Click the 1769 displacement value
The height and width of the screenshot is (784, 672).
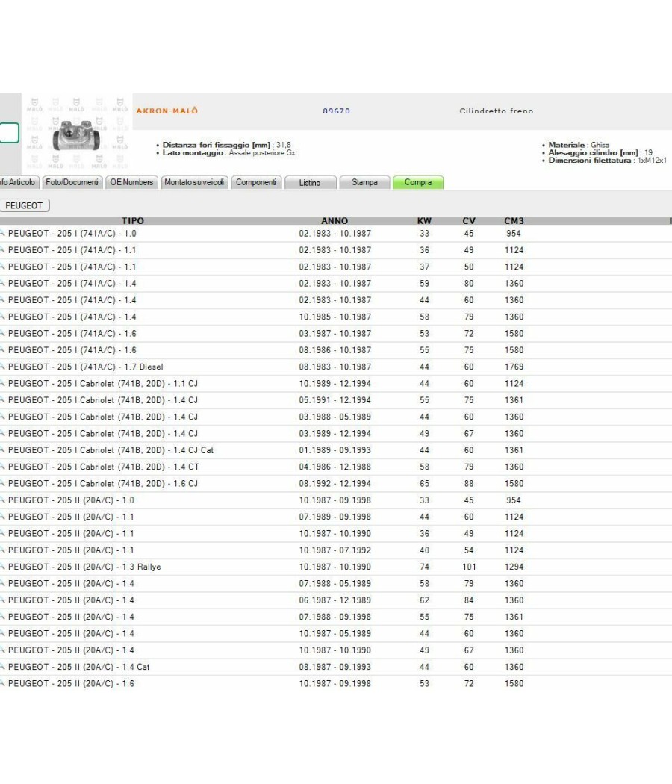coord(514,367)
